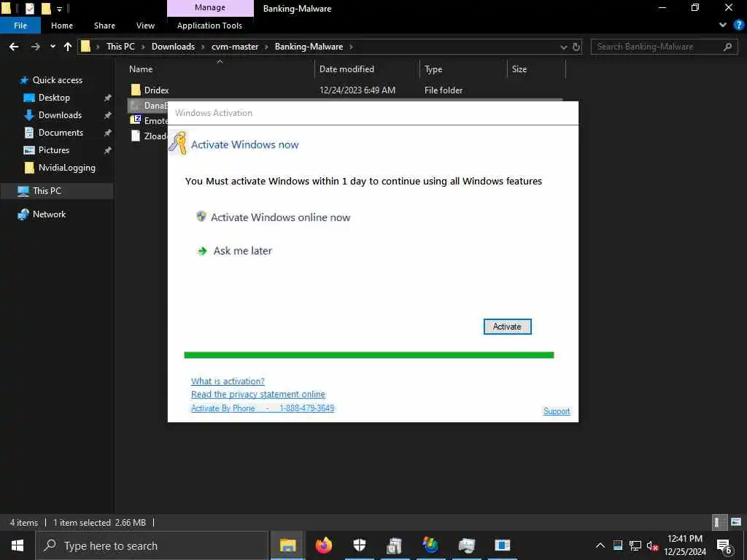
Task: Click cvm-master in the breadcrumb
Action: (x=235, y=47)
